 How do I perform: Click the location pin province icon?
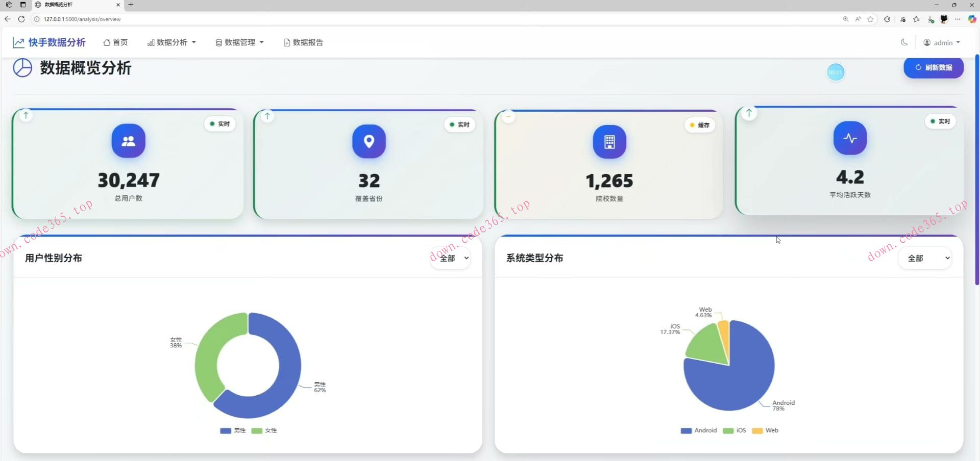(x=369, y=142)
